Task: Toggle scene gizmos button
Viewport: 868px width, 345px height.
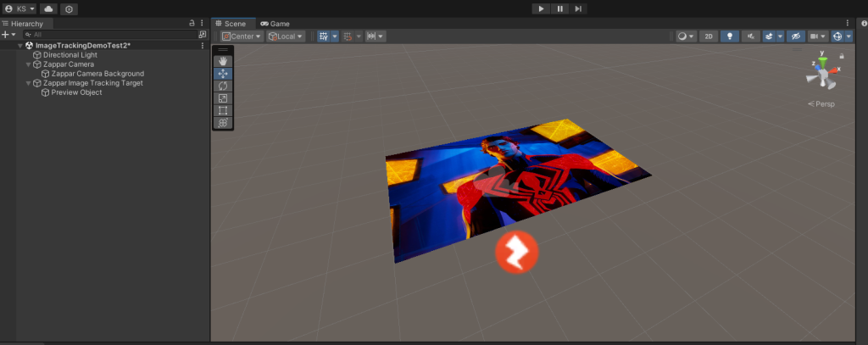Action: pyautogui.click(x=837, y=36)
